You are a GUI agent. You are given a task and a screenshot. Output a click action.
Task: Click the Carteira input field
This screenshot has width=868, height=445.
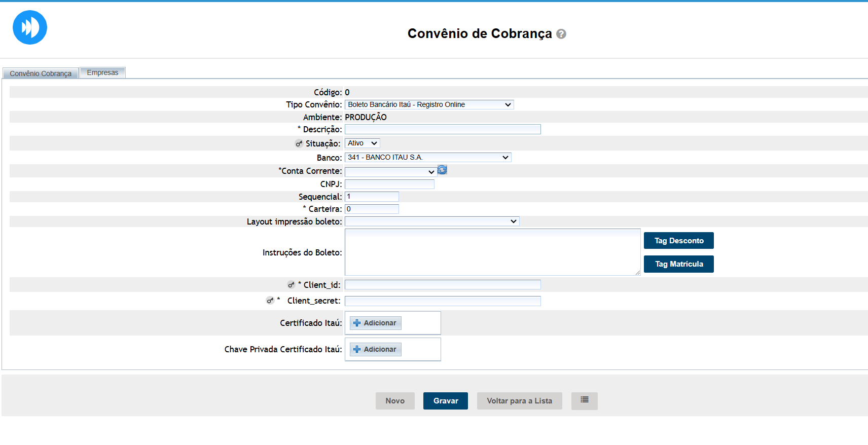[372, 209]
